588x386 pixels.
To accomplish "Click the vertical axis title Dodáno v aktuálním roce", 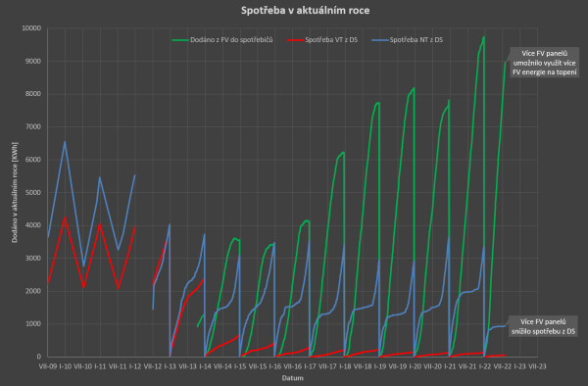I will coord(15,192).
